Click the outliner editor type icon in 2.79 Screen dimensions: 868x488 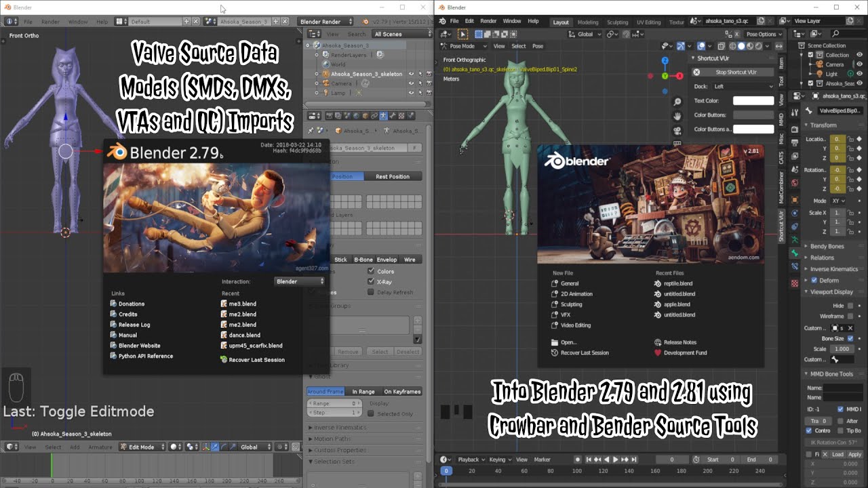coord(314,34)
